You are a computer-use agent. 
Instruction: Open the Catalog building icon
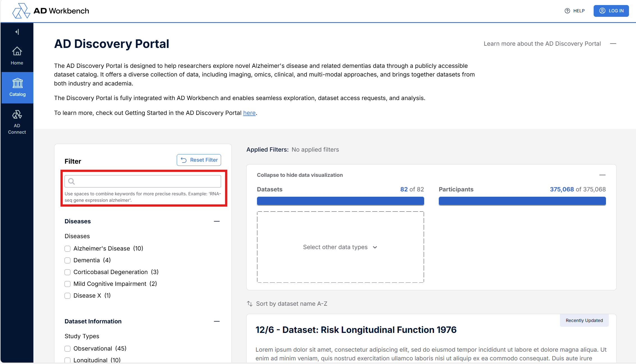[x=17, y=83]
